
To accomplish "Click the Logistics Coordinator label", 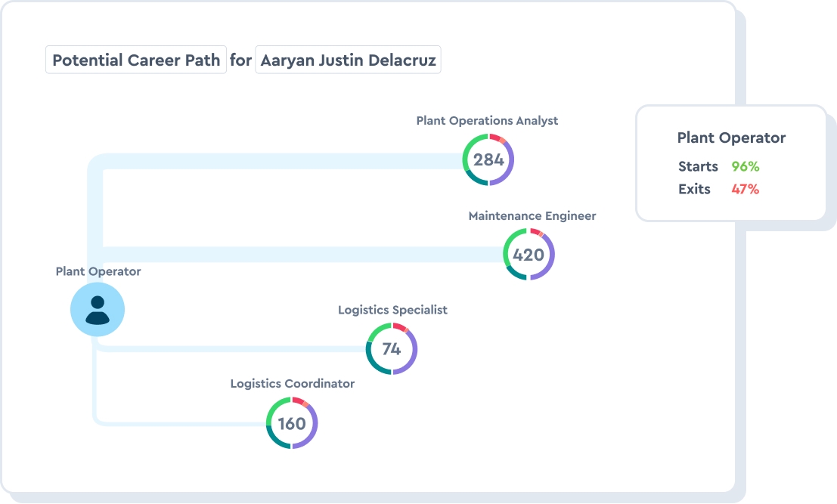I will [292, 383].
